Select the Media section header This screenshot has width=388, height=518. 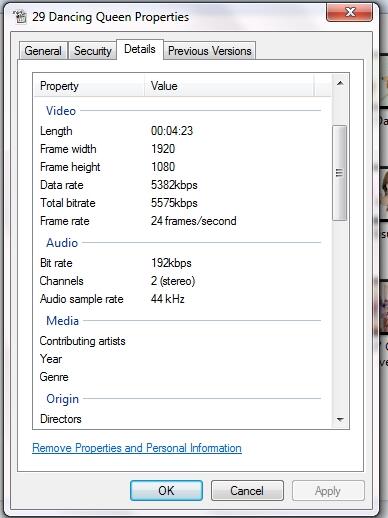[63, 321]
